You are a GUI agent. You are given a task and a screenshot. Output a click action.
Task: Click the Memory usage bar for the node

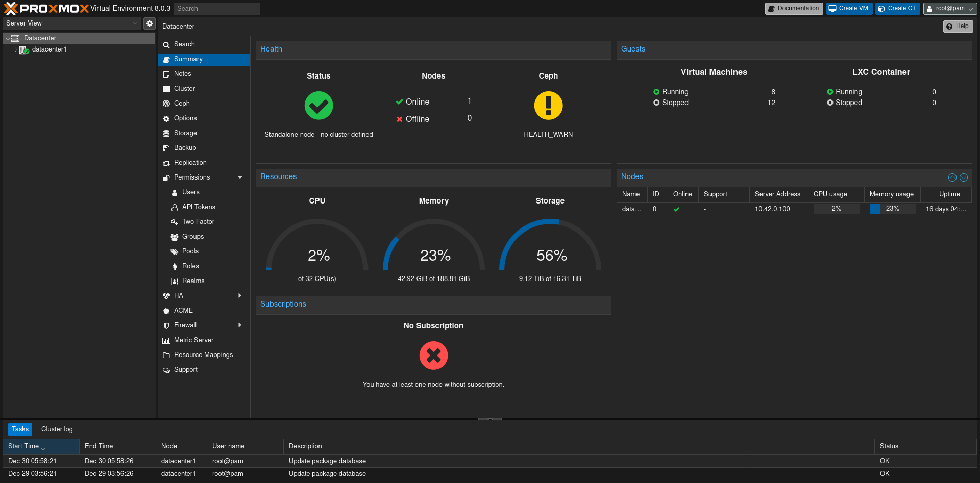click(892, 209)
